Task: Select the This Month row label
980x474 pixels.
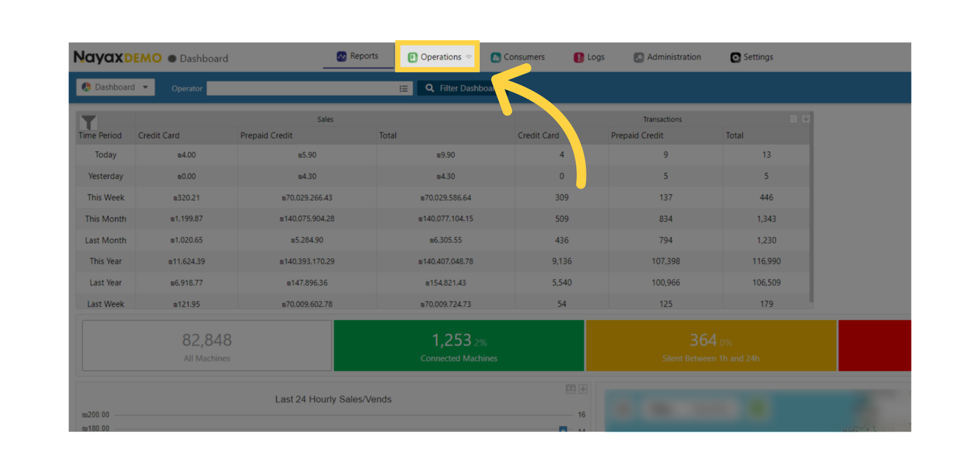Action: click(106, 219)
